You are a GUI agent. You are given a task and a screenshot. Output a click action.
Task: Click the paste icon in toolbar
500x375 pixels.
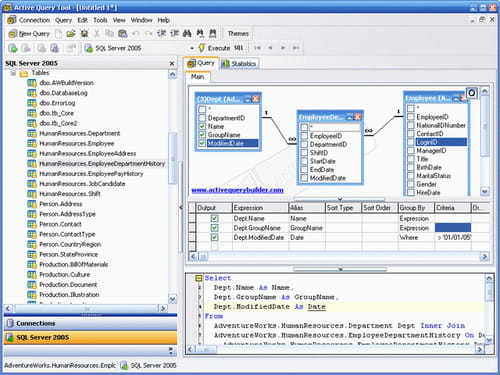coord(123,33)
